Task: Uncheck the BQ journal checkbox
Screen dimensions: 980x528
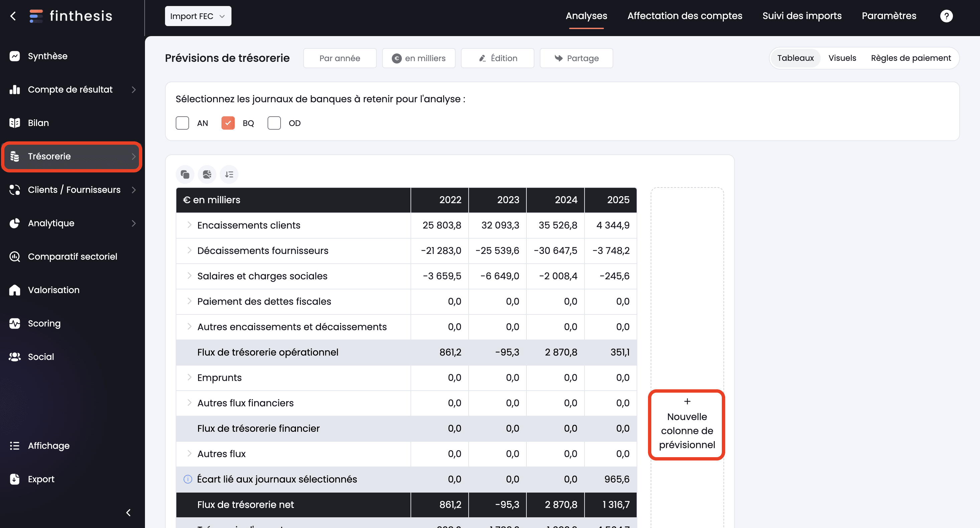Action: click(228, 123)
